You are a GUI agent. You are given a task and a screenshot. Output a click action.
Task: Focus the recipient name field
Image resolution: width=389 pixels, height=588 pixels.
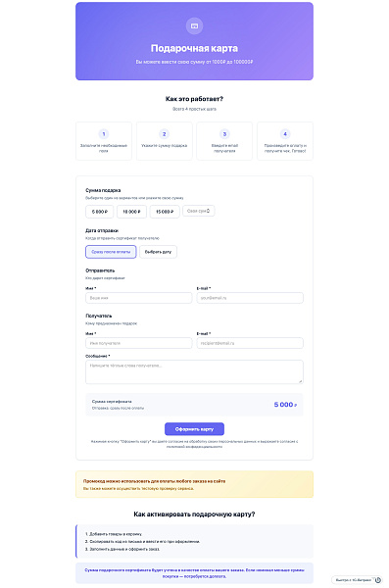tap(139, 343)
